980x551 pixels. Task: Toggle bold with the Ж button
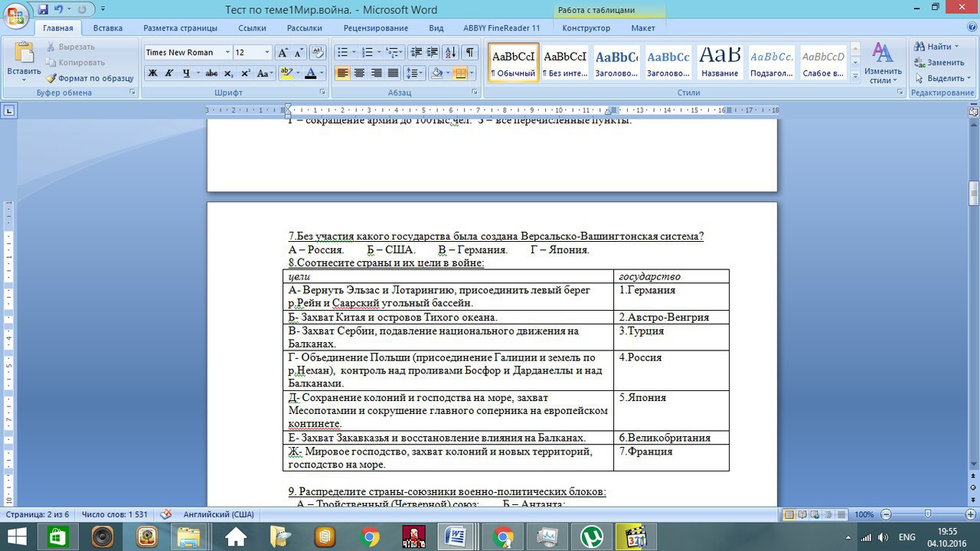pos(152,73)
